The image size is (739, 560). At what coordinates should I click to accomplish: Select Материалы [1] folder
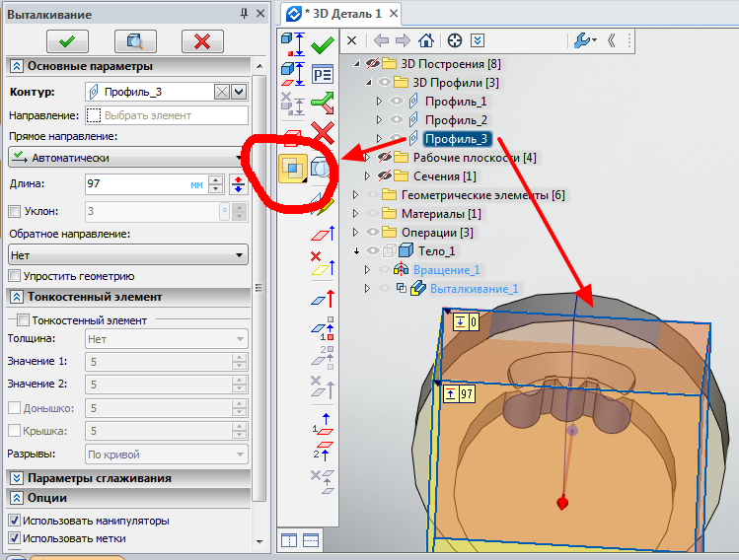click(x=441, y=213)
